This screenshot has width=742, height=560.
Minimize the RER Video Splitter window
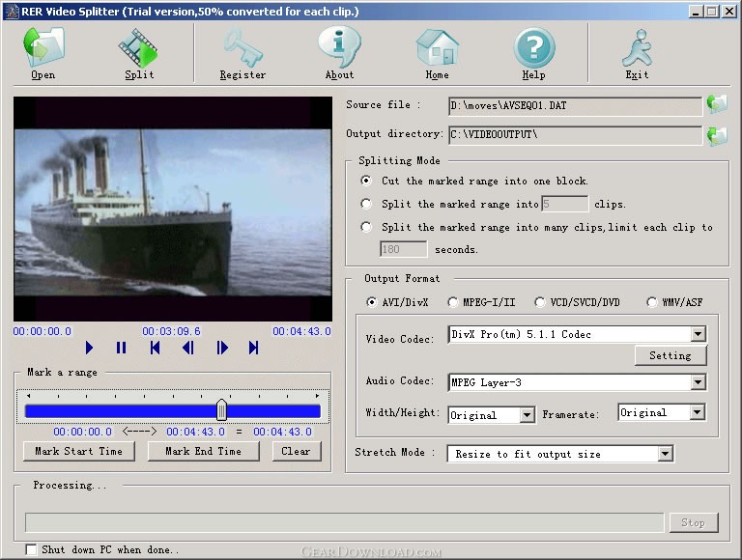[x=696, y=12]
